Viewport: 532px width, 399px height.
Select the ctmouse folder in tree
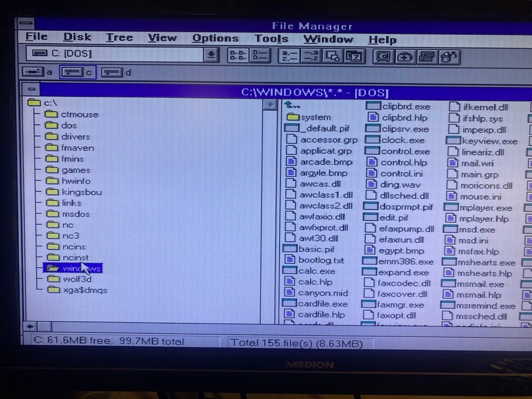coord(71,114)
